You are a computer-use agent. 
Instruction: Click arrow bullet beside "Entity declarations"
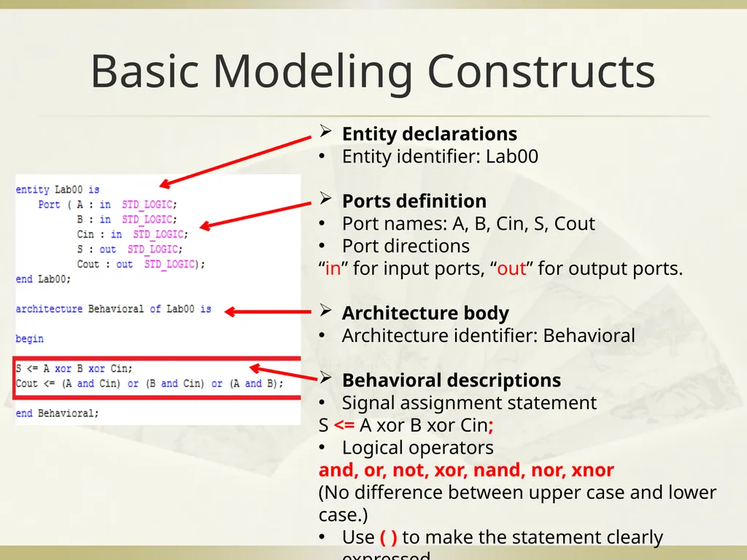325,131
